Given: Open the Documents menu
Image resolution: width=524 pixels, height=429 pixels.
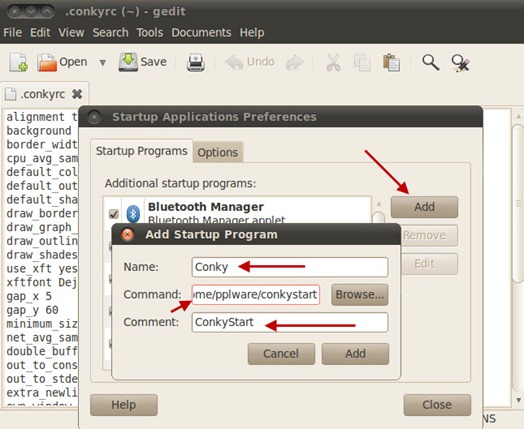Looking at the screenshot, I should [201, 33].
